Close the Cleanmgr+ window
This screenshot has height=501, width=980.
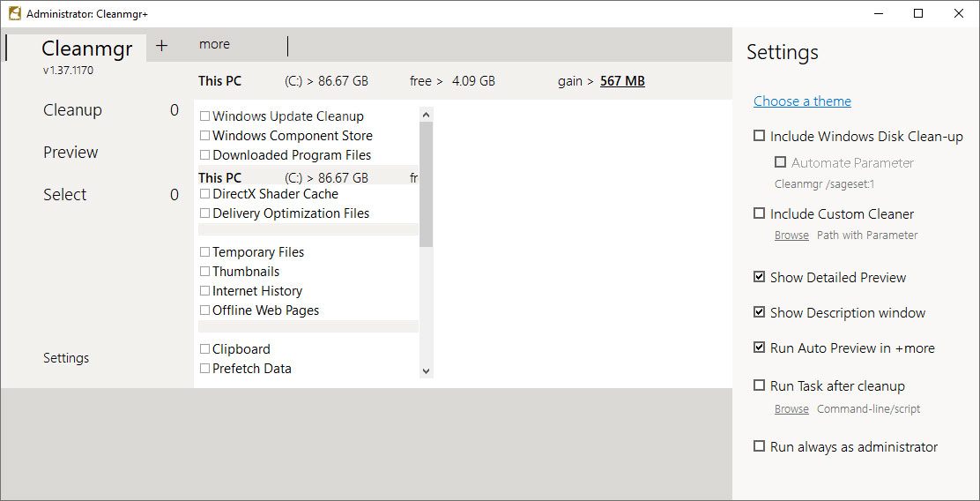click(x=958, y=14)
